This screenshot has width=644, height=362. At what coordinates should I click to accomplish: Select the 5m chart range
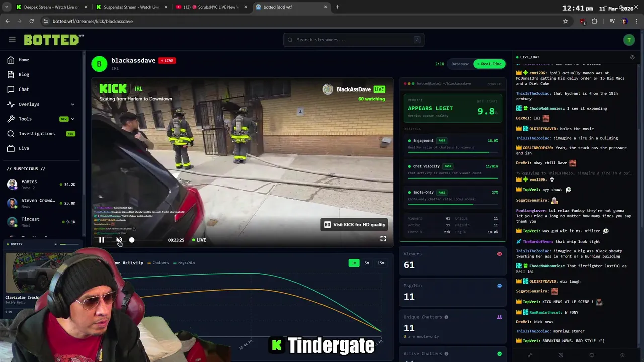pyautogui.click(x=367, y=263)
